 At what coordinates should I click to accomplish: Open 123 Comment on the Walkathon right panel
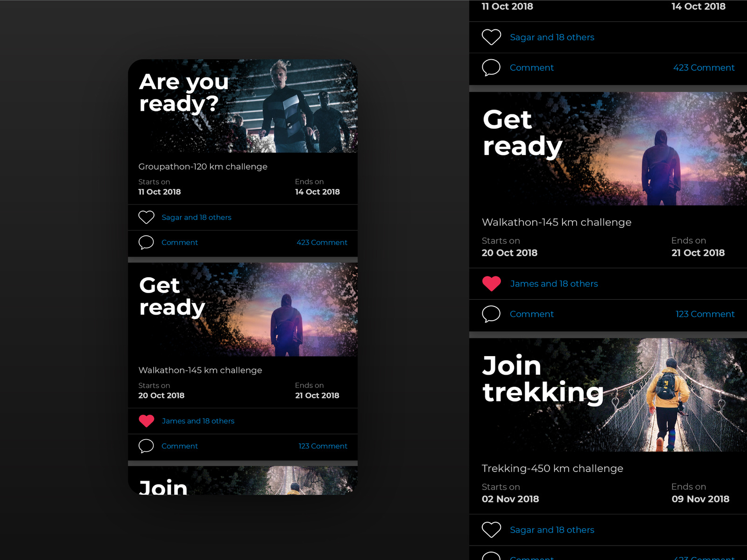tap(705, 314)
